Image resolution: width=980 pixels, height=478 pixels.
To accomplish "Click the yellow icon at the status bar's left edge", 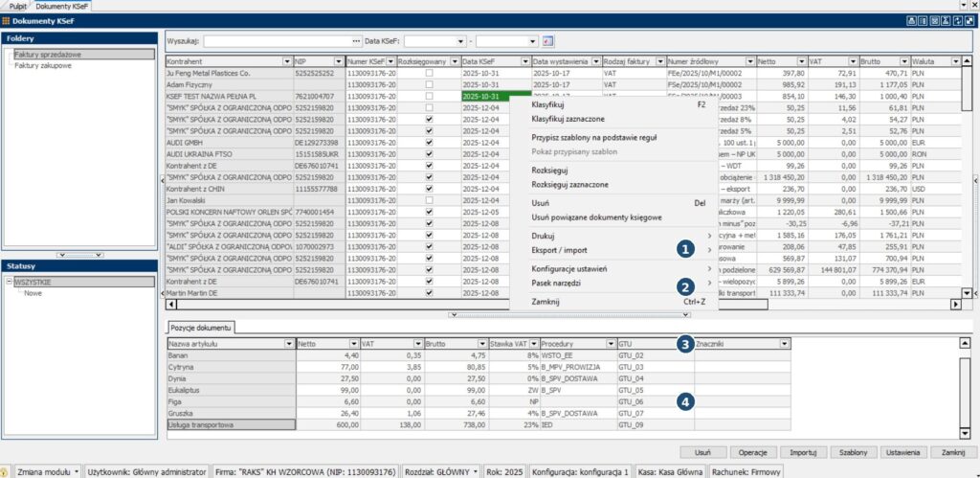I will [5, 472].
